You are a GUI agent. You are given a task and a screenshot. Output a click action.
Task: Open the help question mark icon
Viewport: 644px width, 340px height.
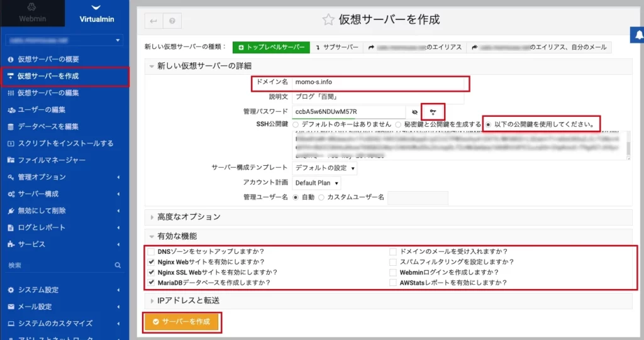[x=171, y=21]
